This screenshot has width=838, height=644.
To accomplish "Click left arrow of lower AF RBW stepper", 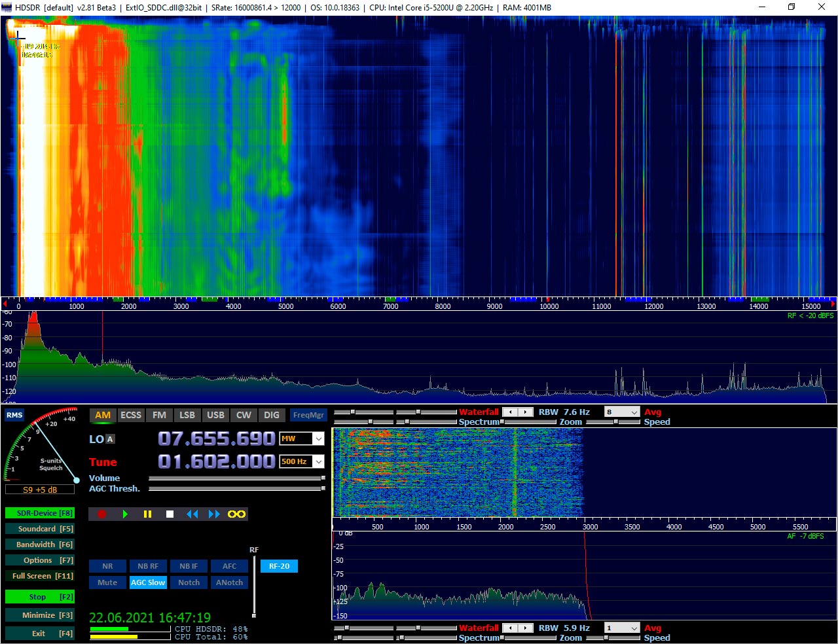I will point(510,628).
